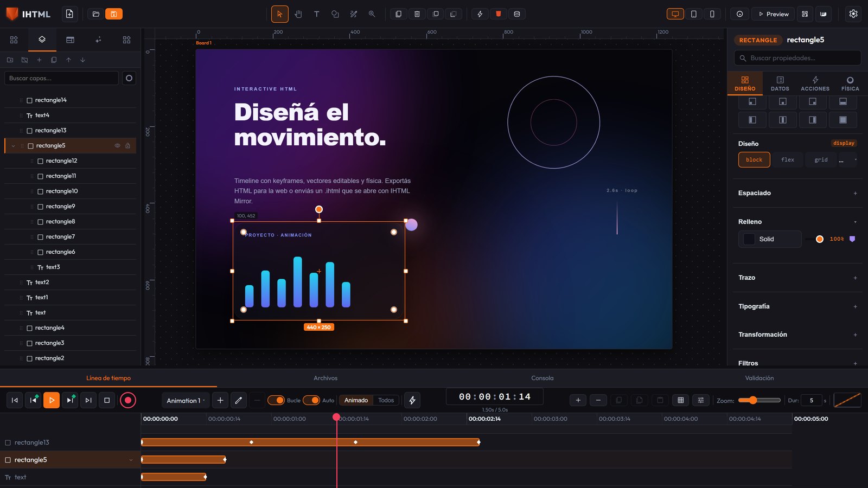Viewport: 868px width, 488px height.
Task: Click the Buscar capas search field
Action: (61, 78)
